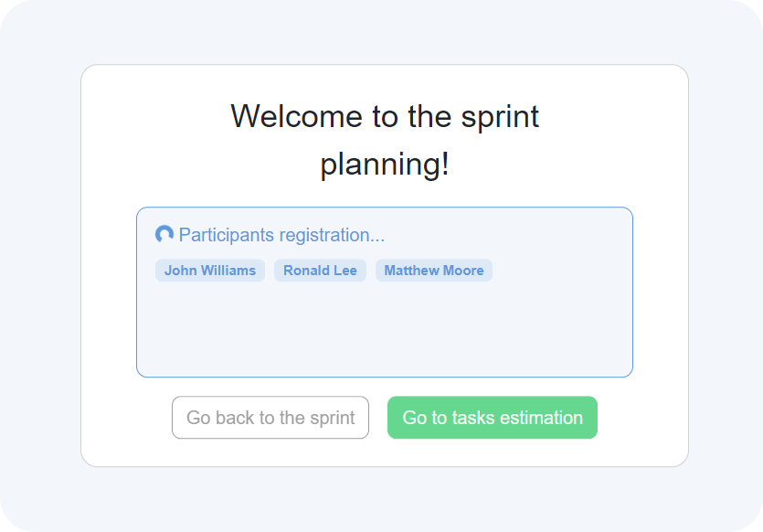Click the loading spinner icon
Screen dimensions: 763x532
pos(164,235)
